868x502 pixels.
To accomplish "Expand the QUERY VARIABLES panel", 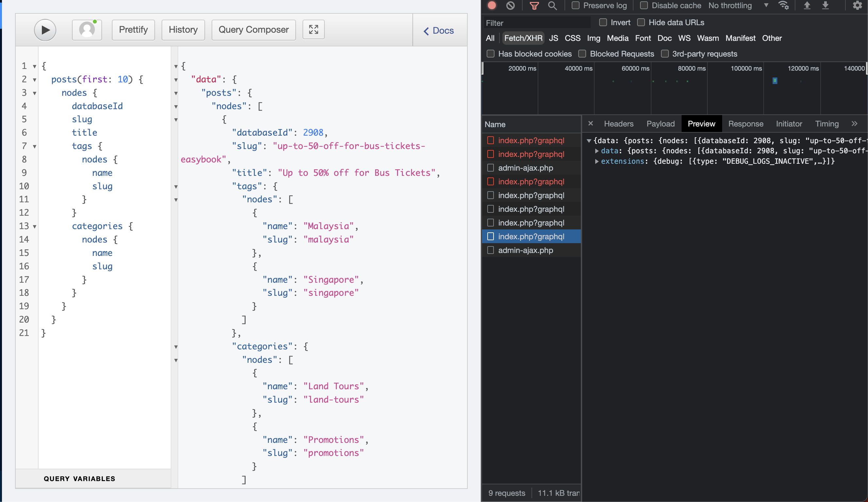I will (79, 478).
